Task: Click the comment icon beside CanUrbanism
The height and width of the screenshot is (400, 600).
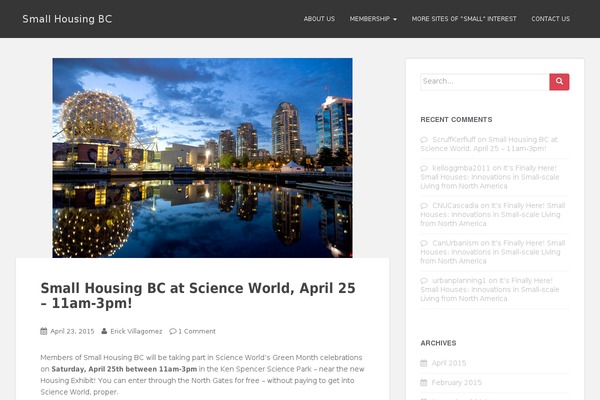Action: tap(424, 243)
